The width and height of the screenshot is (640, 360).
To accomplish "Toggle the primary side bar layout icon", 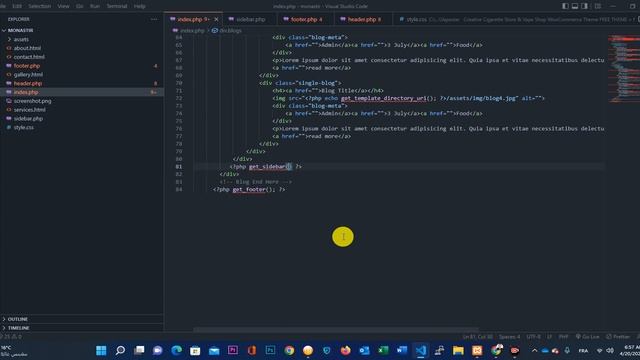I will click(x=565, y=6).
